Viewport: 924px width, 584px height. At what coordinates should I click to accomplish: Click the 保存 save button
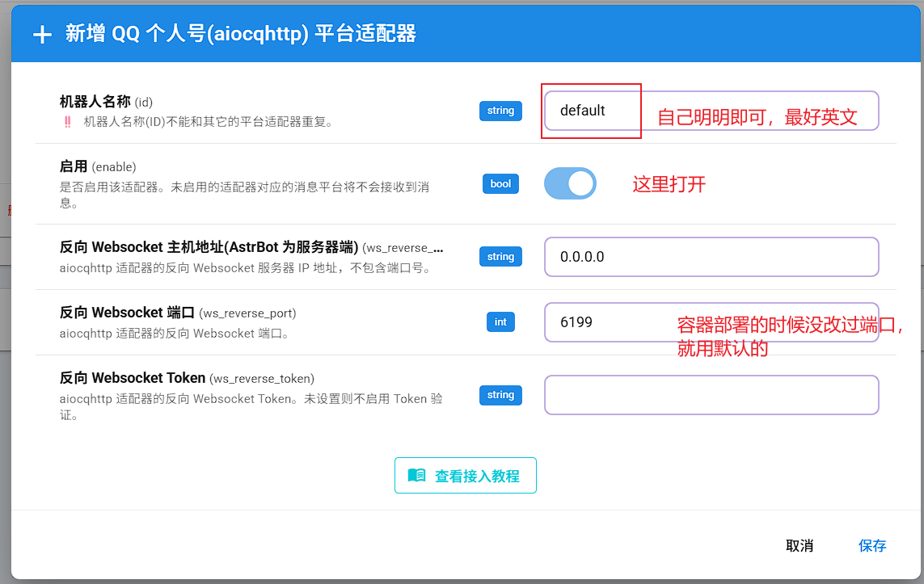click(x=872, y=546)
